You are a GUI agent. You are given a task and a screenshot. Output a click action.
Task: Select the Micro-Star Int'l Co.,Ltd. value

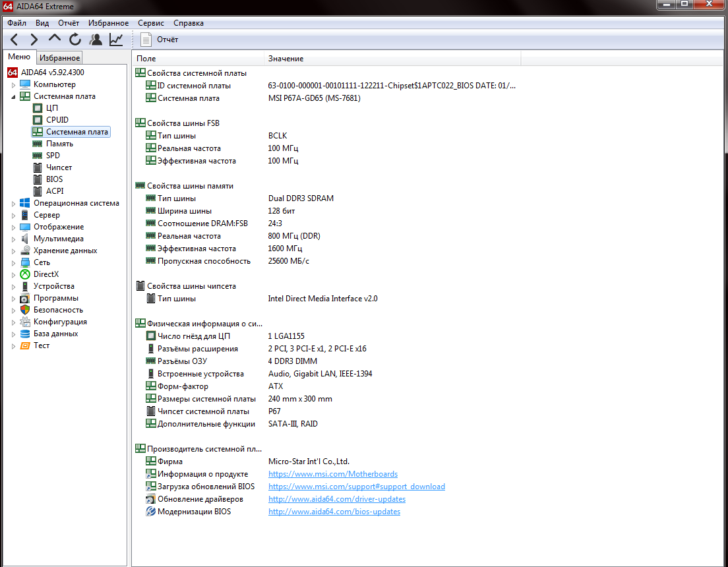309,462
